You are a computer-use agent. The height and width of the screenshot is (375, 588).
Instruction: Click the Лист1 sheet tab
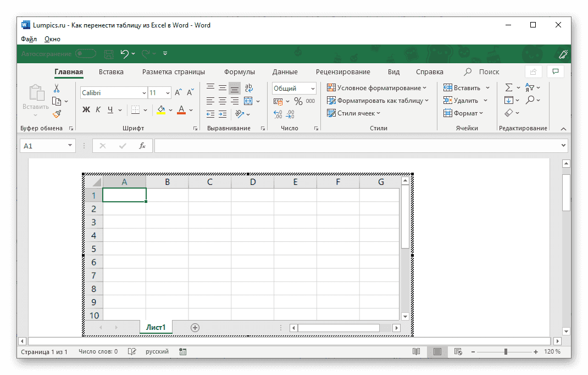(156, 327)
